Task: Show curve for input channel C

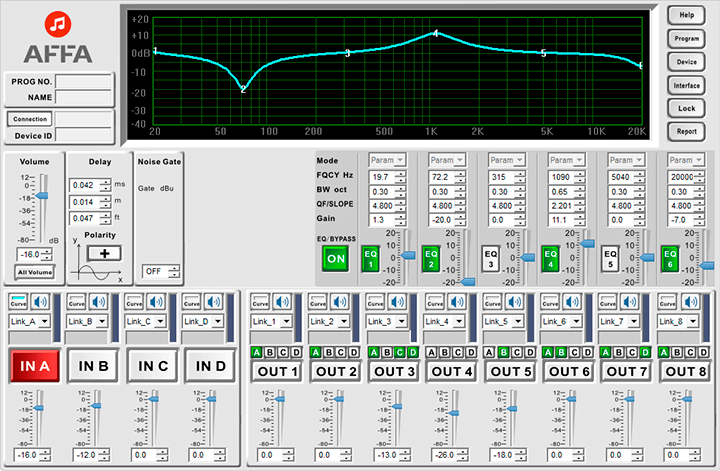Action: coord(134,302)
